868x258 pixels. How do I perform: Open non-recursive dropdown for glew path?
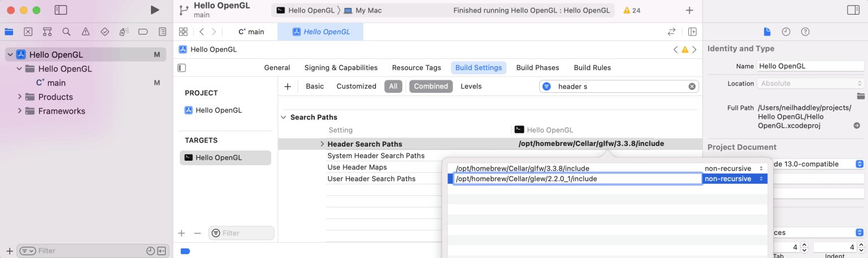[x=734, y=179]
